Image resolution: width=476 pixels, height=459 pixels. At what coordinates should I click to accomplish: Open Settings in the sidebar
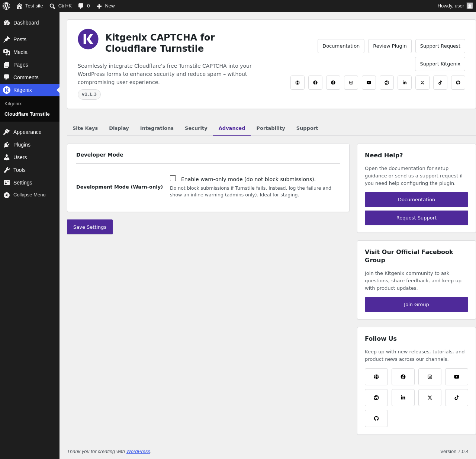coord(30,183)
